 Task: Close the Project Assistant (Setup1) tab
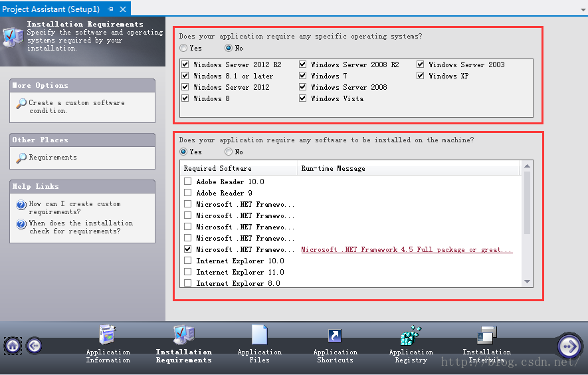[x=123, y=9]
